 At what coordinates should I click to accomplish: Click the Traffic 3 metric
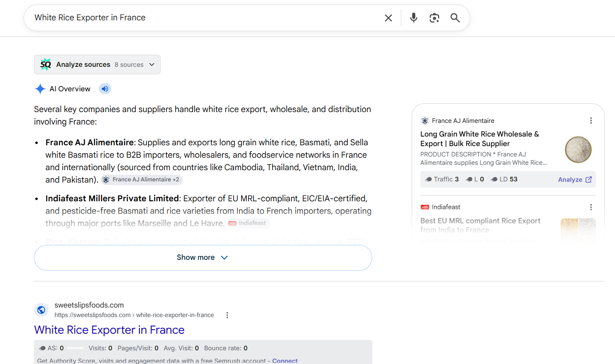pos(442,179)
